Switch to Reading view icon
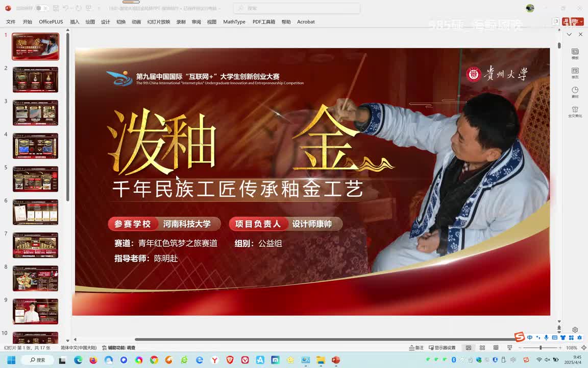The image size is (588, 368). [496, 348]
